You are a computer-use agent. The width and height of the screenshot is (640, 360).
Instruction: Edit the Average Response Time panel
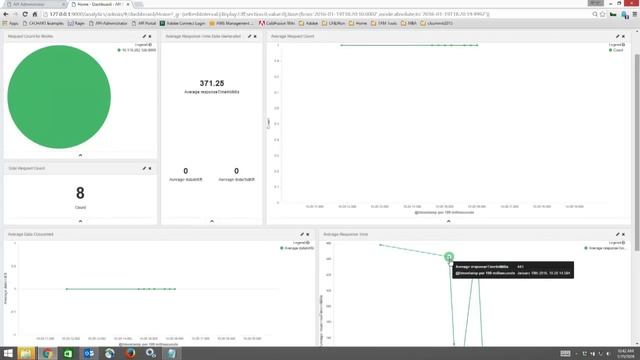click(x=618, y=234)
